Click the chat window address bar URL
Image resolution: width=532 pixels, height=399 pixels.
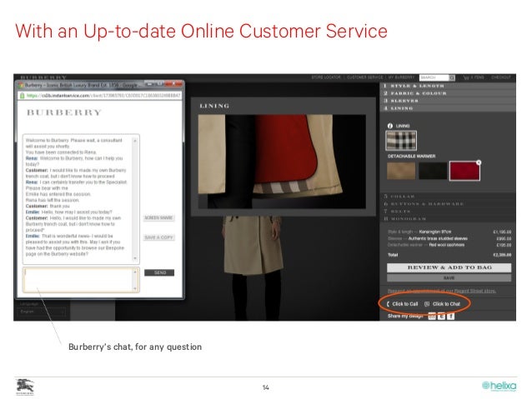[x=103, y=96]
